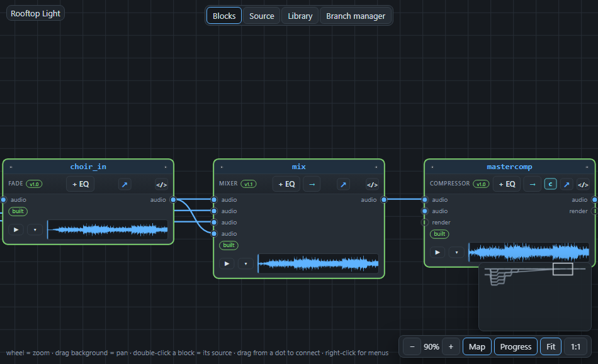Click the 90% zoom level value
598x364 pixels.
pyautogui.click(x=431, y=347)
